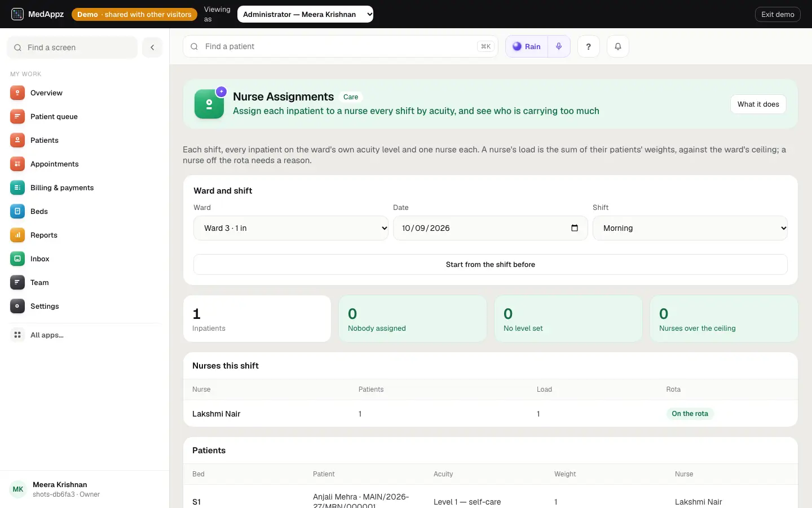Open the Team sidebar icon
812x508 pixels.
[x=17, y=282]
